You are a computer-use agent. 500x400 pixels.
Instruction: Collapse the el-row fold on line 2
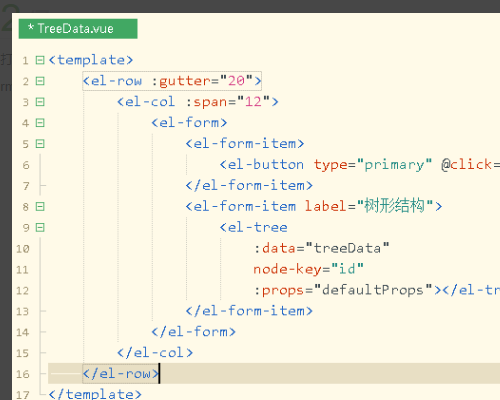(40, 81)
